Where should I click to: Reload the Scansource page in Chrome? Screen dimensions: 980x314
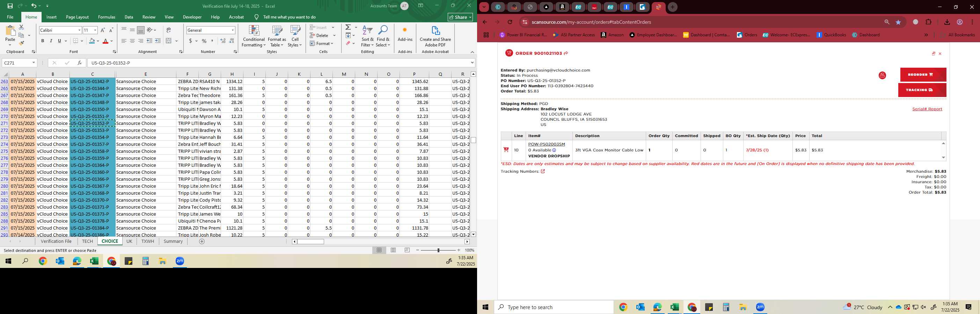(510, 22)
